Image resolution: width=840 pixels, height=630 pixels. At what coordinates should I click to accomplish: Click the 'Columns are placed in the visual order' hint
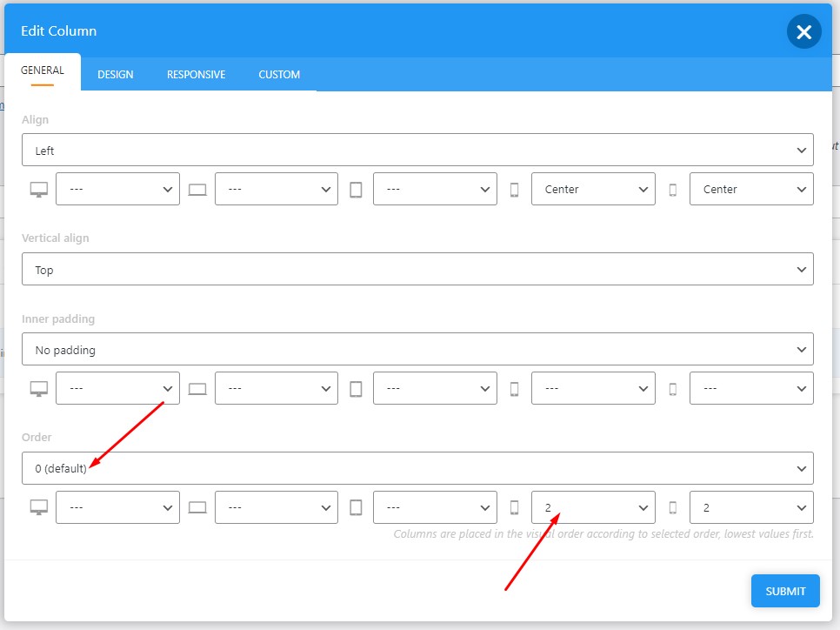[x=603, y=534]
